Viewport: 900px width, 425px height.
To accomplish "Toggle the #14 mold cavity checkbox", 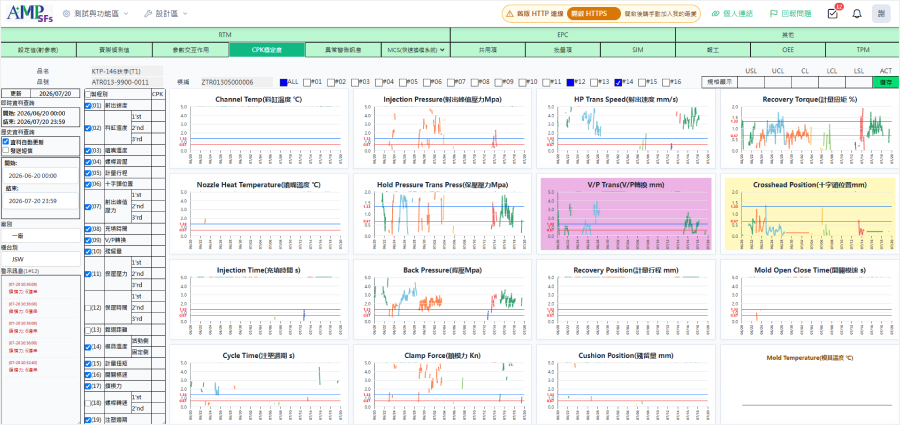I will (618, 82).
